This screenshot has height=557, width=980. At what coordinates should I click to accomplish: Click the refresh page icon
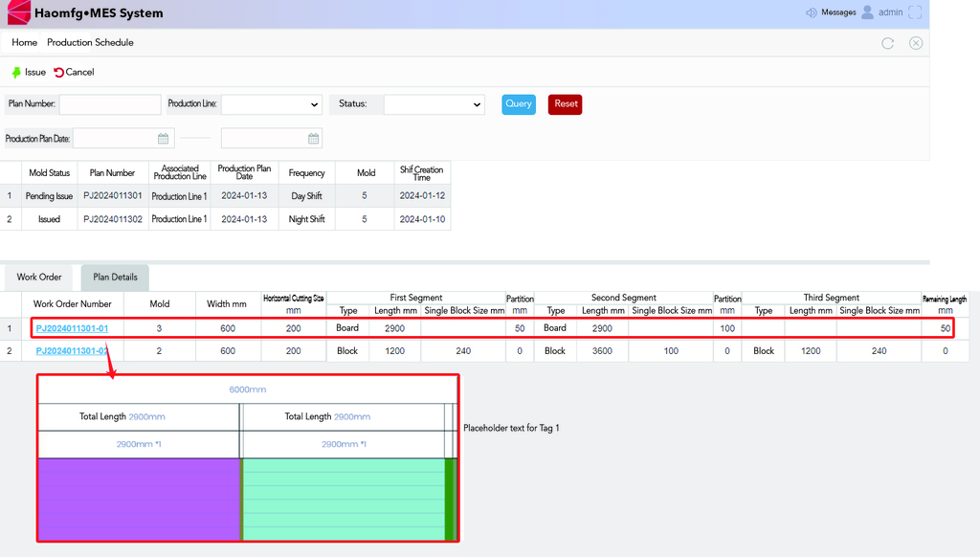click(x=887, y=43)
